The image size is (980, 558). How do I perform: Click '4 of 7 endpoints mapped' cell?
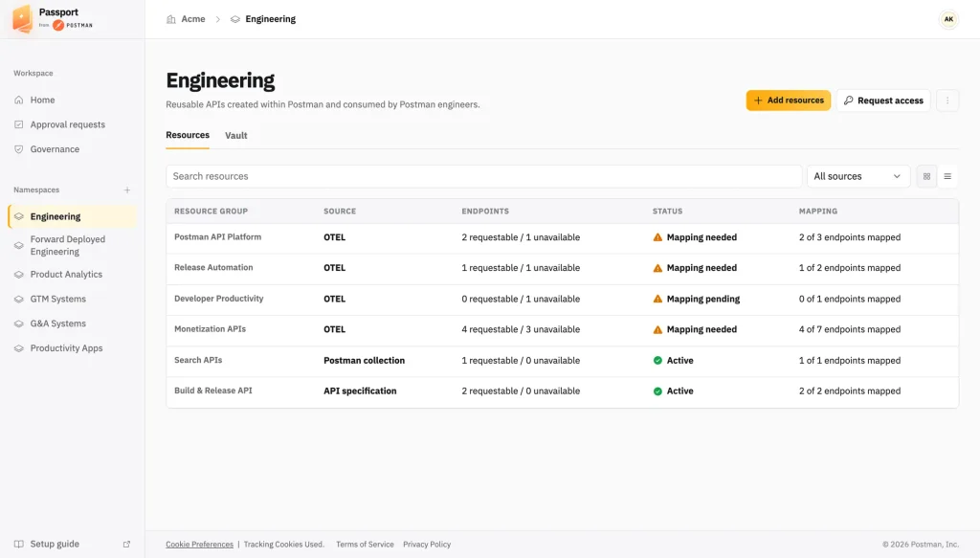850,329
